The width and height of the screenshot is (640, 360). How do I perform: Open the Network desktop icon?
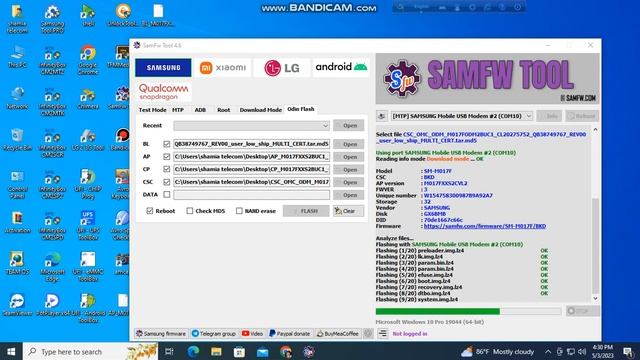[17, 99]
